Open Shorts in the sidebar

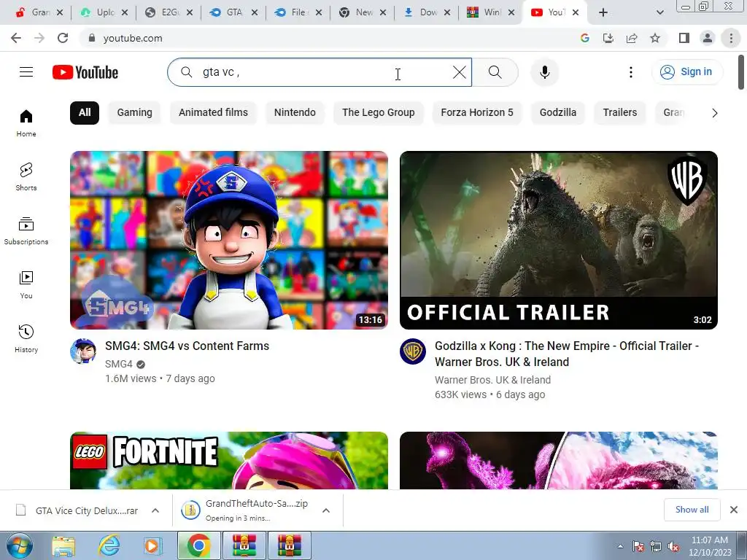pos(26,177)
